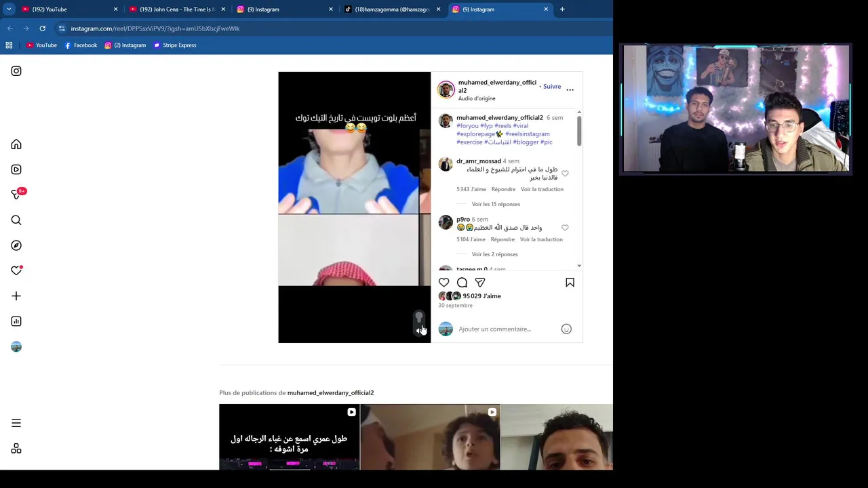
Task: Open the #foryou hashtag
Action: pyautogui.click(x=467, y=126)
